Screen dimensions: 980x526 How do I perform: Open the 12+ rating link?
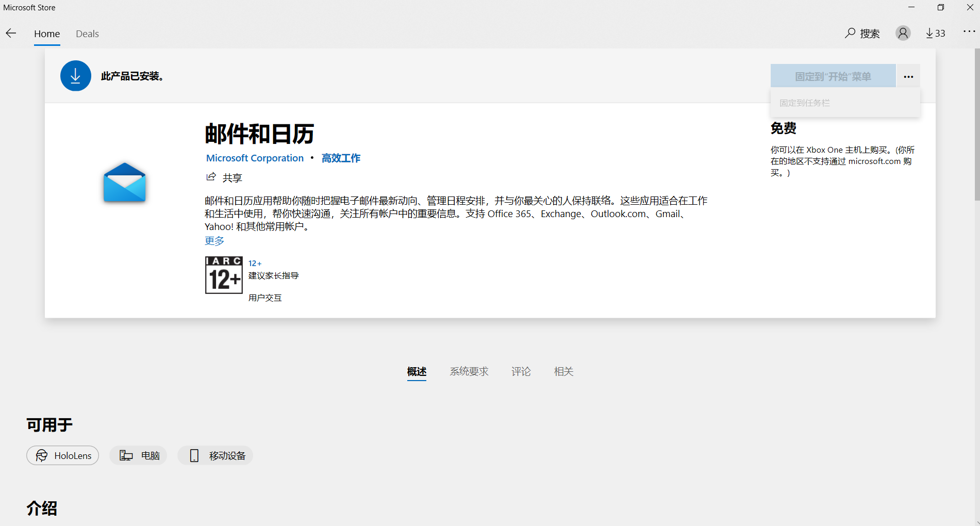255,264
